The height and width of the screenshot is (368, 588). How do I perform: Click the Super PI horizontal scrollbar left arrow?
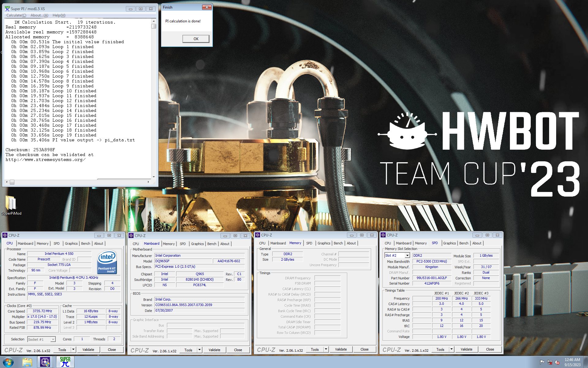click(7, 182)
